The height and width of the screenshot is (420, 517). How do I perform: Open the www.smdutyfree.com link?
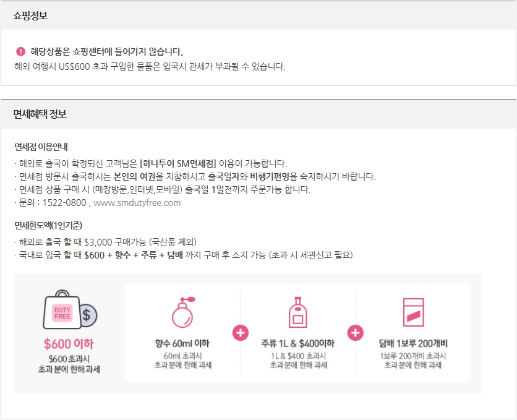[x=137, y=203]
